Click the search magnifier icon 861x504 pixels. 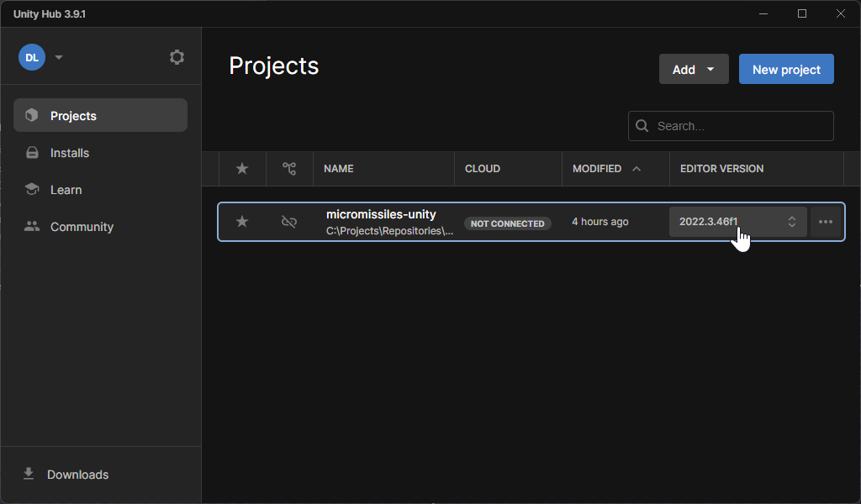pyautogui.click(x=642, y=126)
